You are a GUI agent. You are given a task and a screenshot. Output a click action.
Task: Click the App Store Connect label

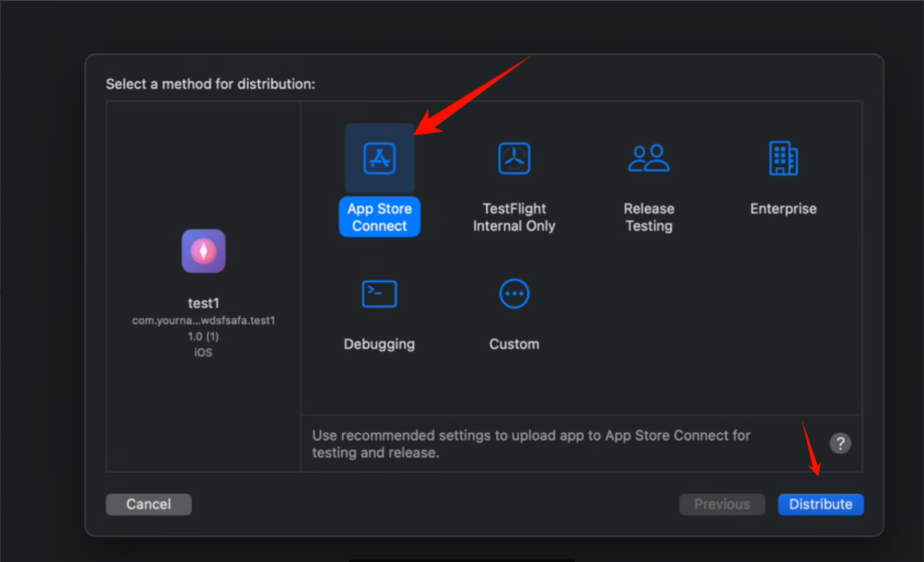coord(380,216)
